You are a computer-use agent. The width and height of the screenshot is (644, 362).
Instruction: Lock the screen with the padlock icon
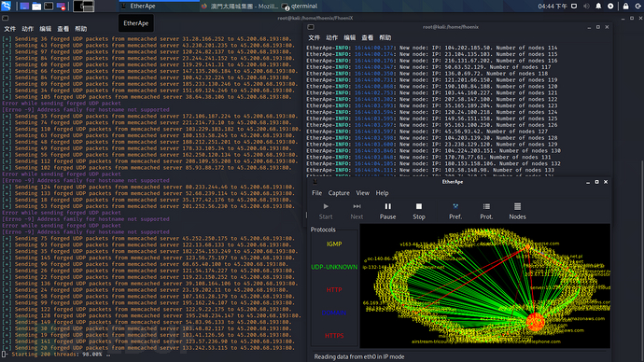click(x=625, y=7)
